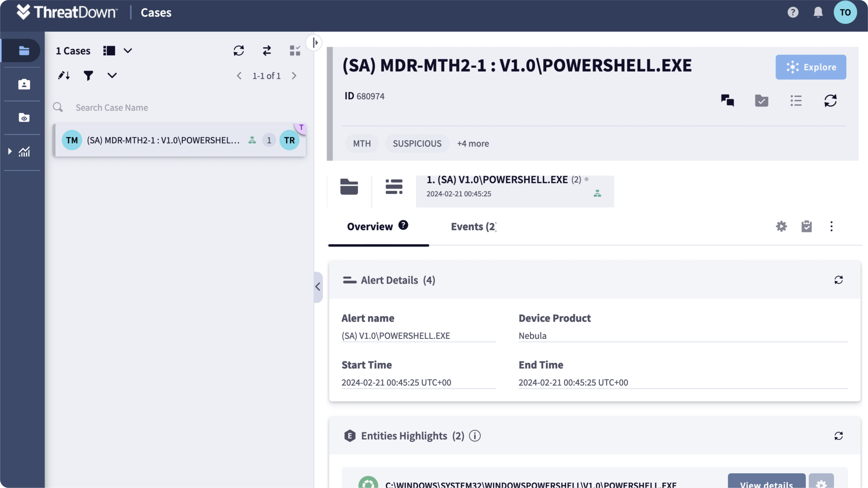Refresh the Entities Highlights widget
Image resolution: width=868 pixels, height=488 pixels.
[838, 436]
